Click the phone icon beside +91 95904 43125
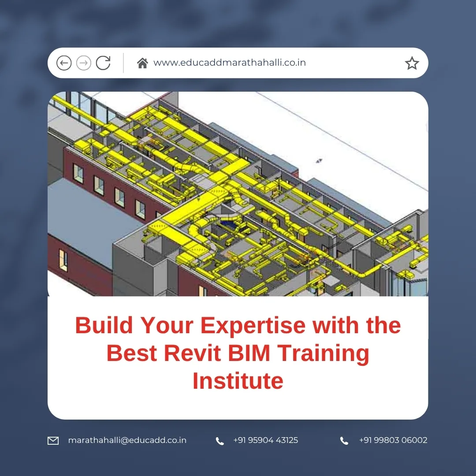The image size is (476, 476). [220, 441]
